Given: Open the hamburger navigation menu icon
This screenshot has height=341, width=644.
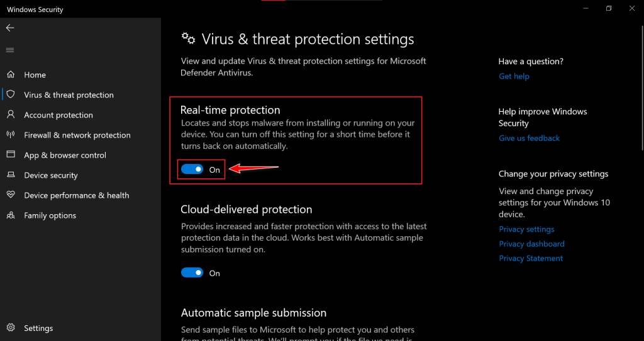Looking at the screenshot, I should (10, 50).
